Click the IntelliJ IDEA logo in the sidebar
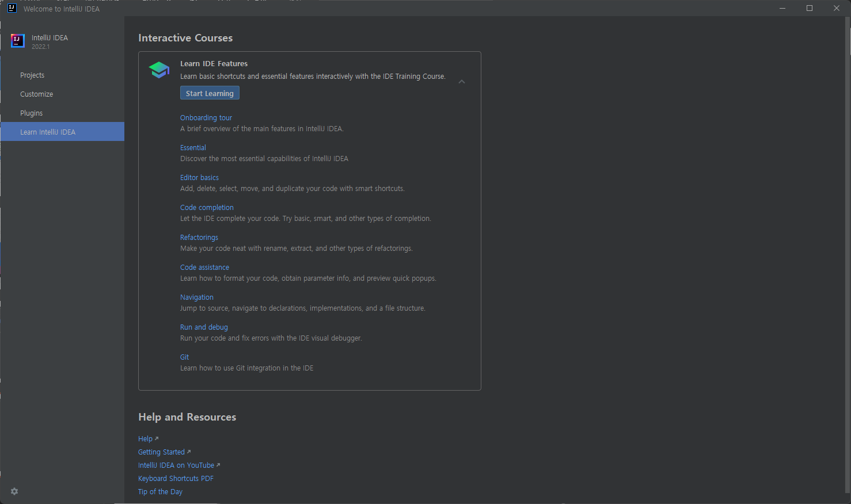The height and width of the screenshot is (504, 851). pyautogui.click(x=18, y=41)
